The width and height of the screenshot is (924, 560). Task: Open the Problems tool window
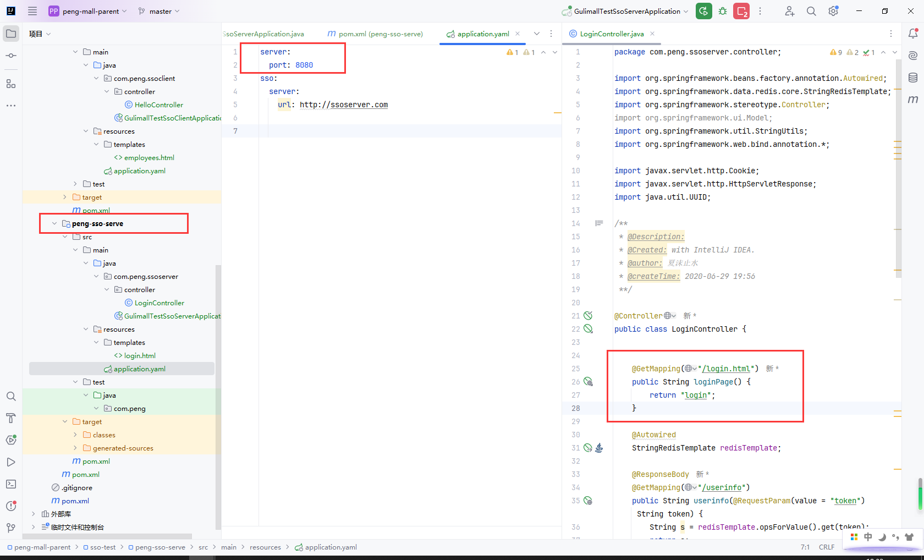[x=11, y=506]
